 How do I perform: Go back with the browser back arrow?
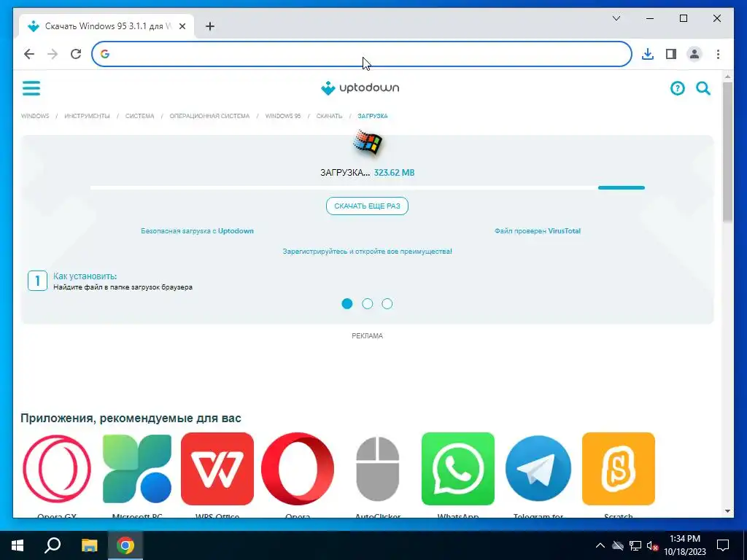(29, 54)
